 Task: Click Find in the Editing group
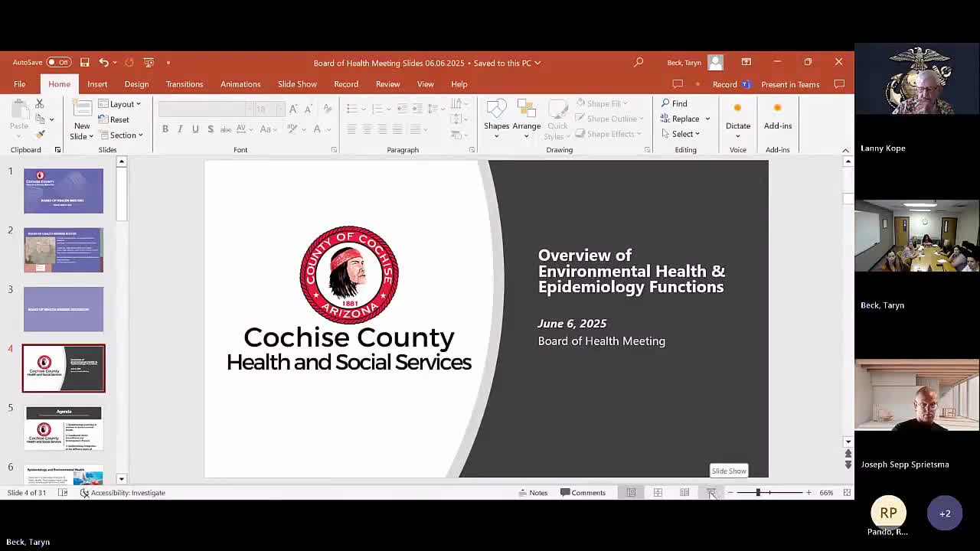[x=675, y=103]
